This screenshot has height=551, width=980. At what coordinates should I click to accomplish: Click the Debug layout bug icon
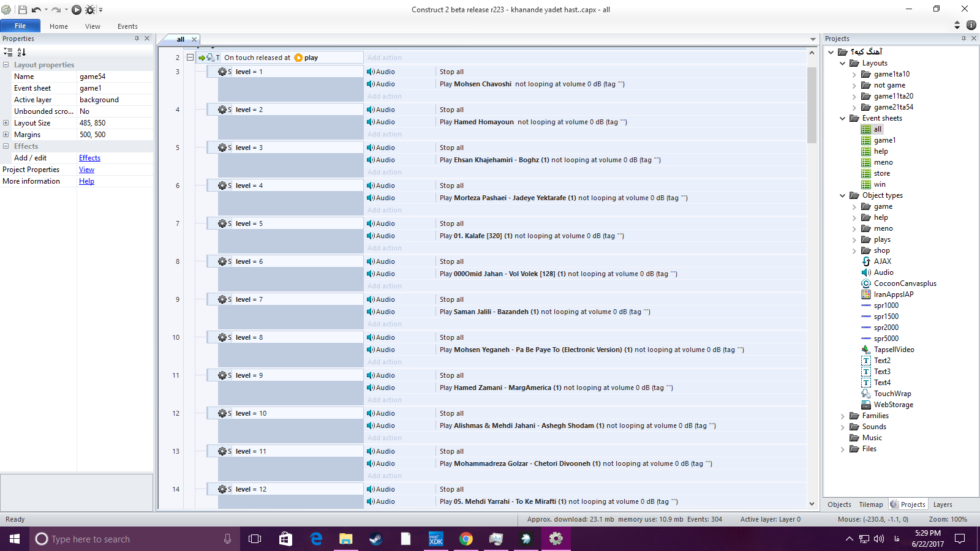[x=90, y=10]
